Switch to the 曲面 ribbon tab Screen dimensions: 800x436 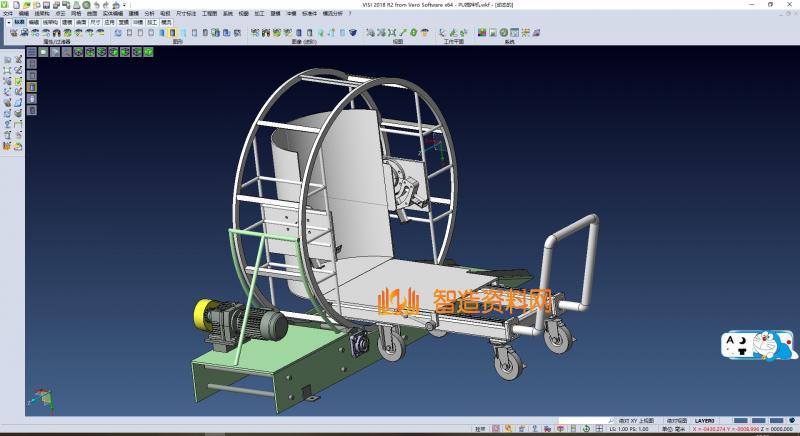[x=81, y=21]
